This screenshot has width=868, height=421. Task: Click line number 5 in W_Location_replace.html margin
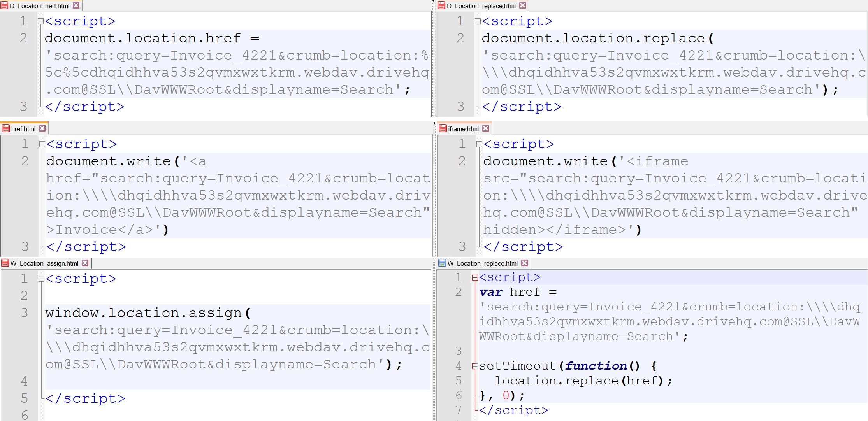tap(459, 381)
